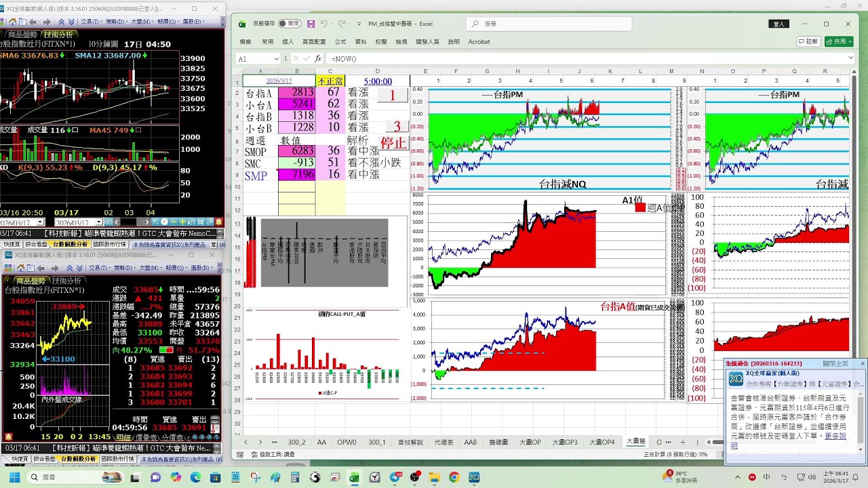Open the 公式 Formulas ribbon tab
This screenshot has width=868, height=488.
tap(340, 41)
